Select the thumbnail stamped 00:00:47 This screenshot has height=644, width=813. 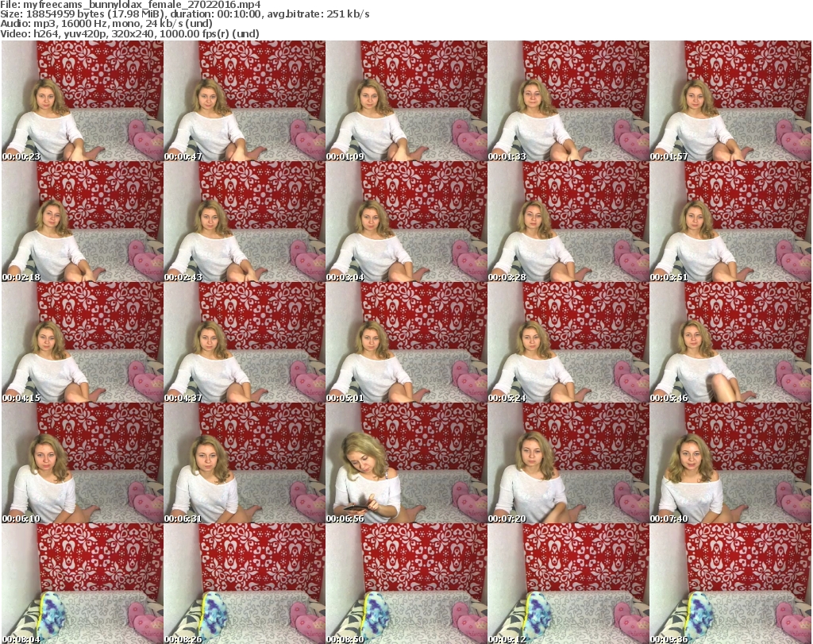coord(245,101)
